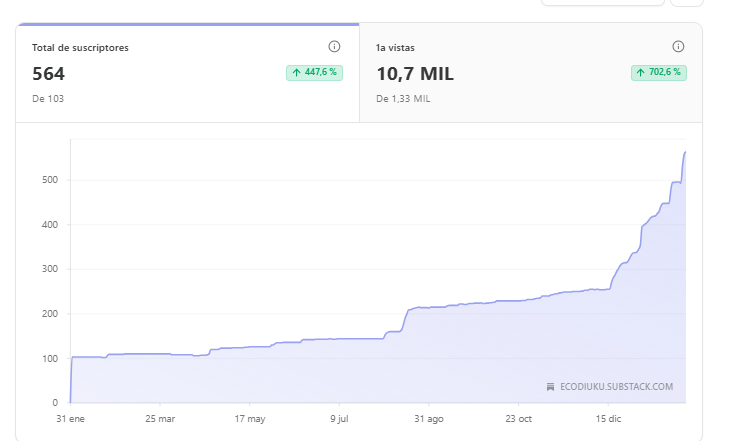Click the info icon beside Total de suscriptores
The width and height of the screenshot is (734, 441).
334,47
